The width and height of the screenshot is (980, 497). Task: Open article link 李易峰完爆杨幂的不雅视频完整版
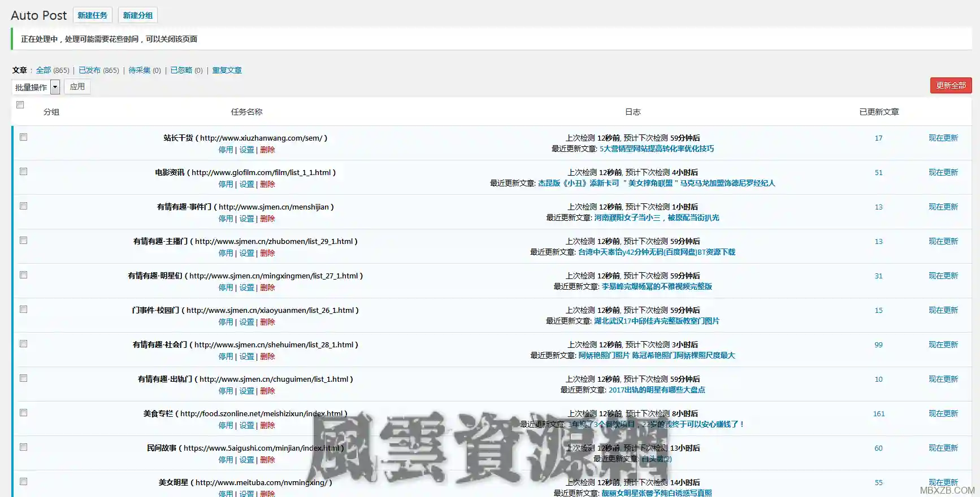(657, 286)
